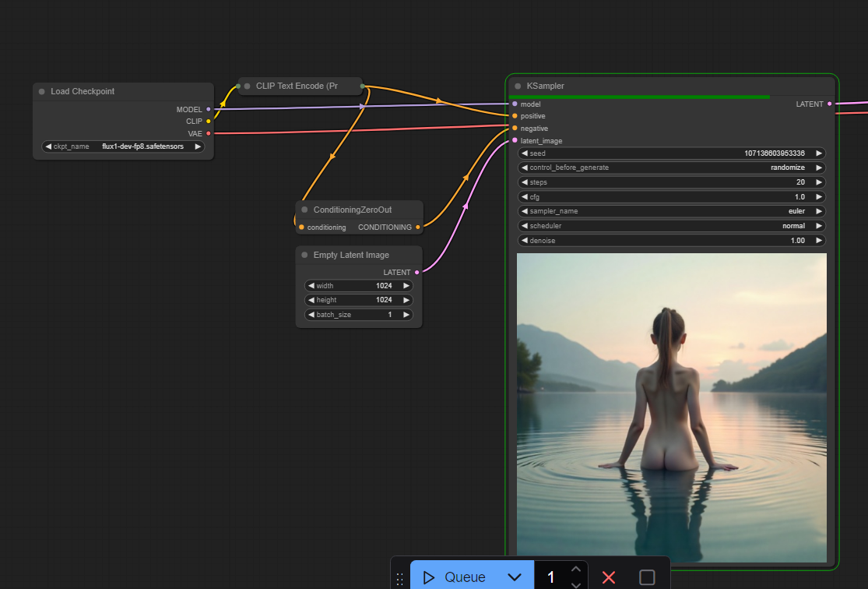Click the width value 1024 field
868x589 pixels.
359,286
